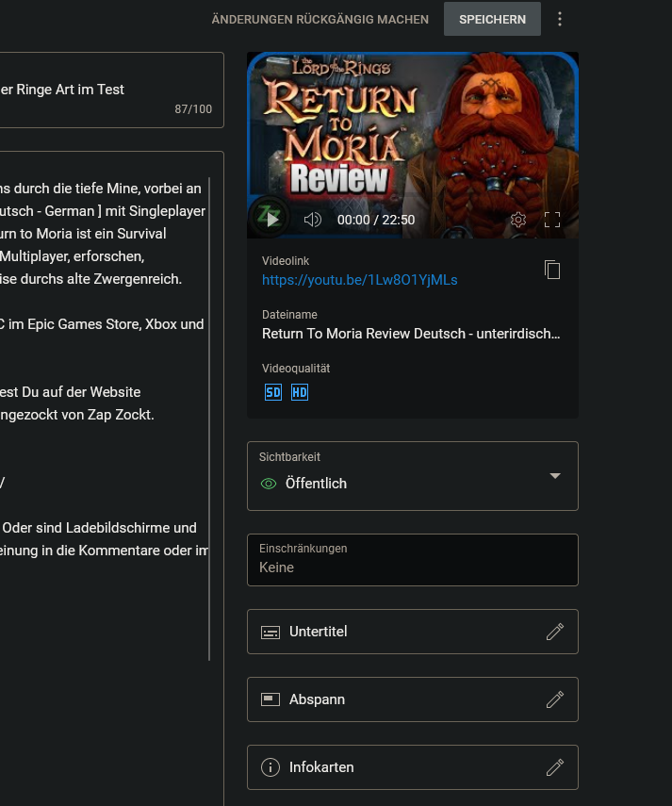Open the Einschränkungen restrictions field
672x806 pixels.
pos(412,559)
